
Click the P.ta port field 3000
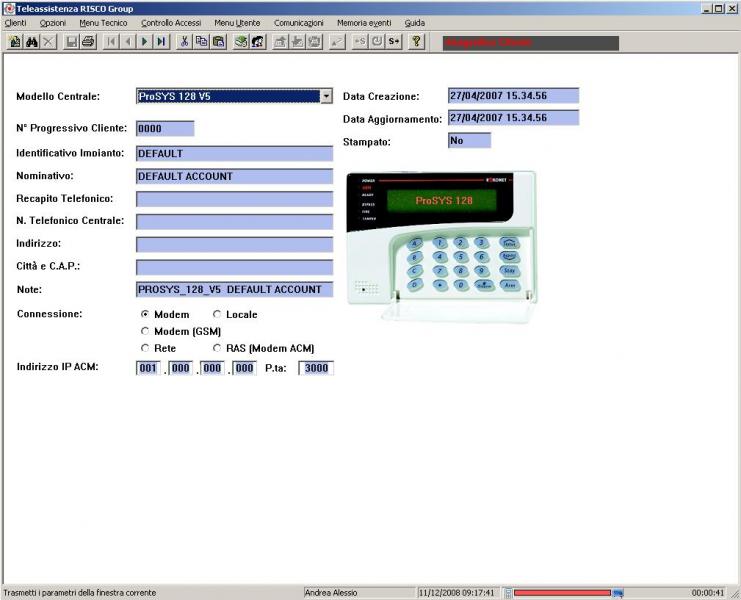[316, 368]
